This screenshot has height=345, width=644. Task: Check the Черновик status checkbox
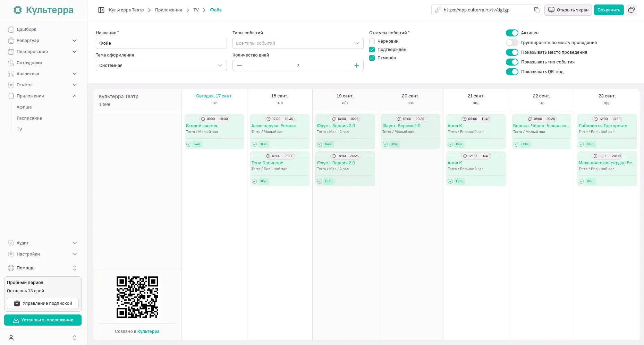372,41
